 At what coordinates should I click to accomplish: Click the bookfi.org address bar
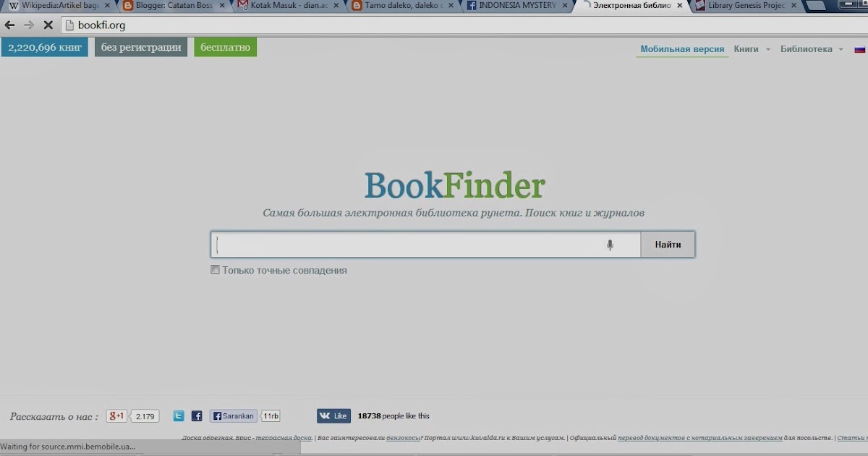463,25
